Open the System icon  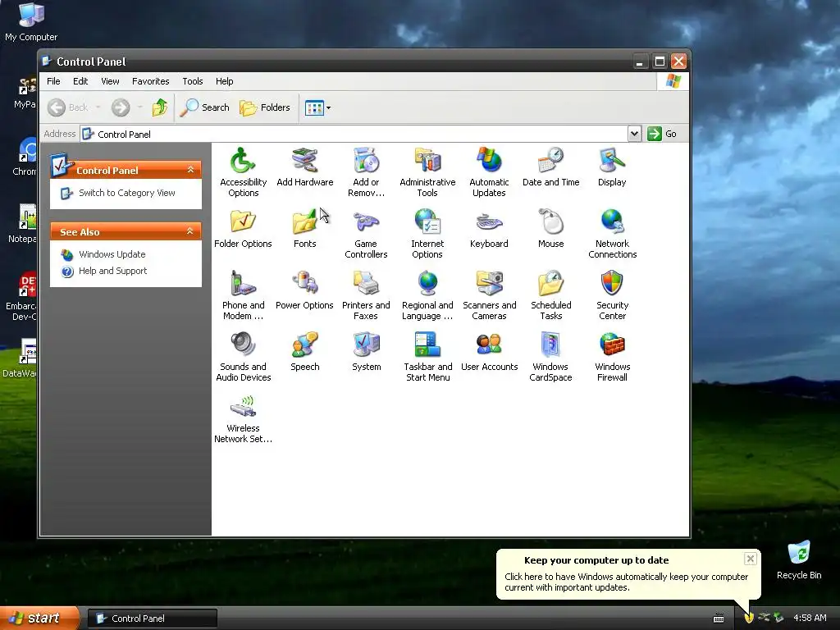[366, 351]
